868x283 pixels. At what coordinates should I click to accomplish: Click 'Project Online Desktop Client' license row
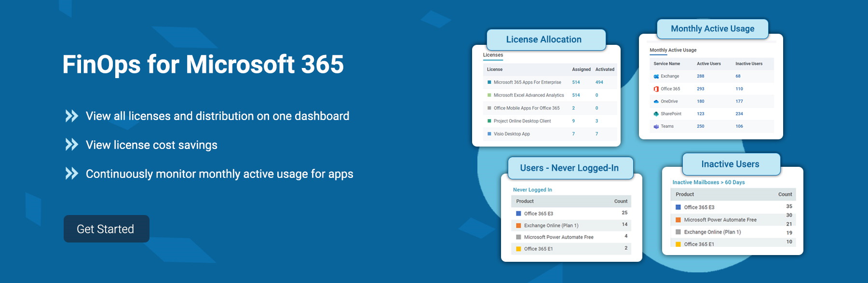tap(550, 121)
